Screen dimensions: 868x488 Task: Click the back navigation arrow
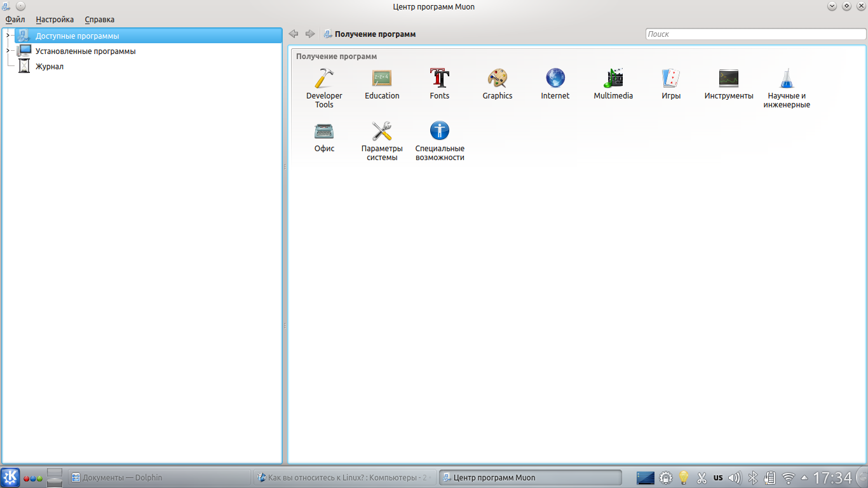point(294,34)
